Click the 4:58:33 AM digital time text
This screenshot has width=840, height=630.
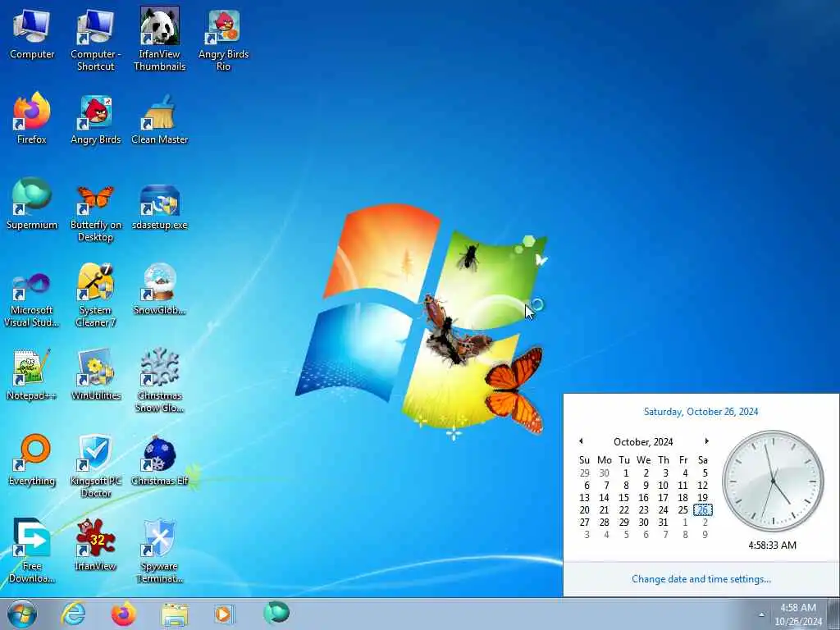(x=772, y=546)
